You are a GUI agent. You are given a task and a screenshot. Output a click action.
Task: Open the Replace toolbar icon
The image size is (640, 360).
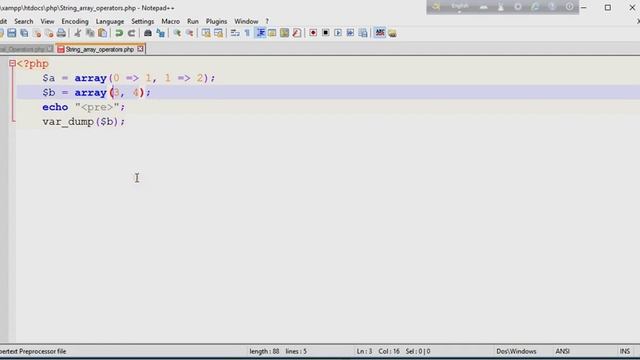(x=160, y=33)
